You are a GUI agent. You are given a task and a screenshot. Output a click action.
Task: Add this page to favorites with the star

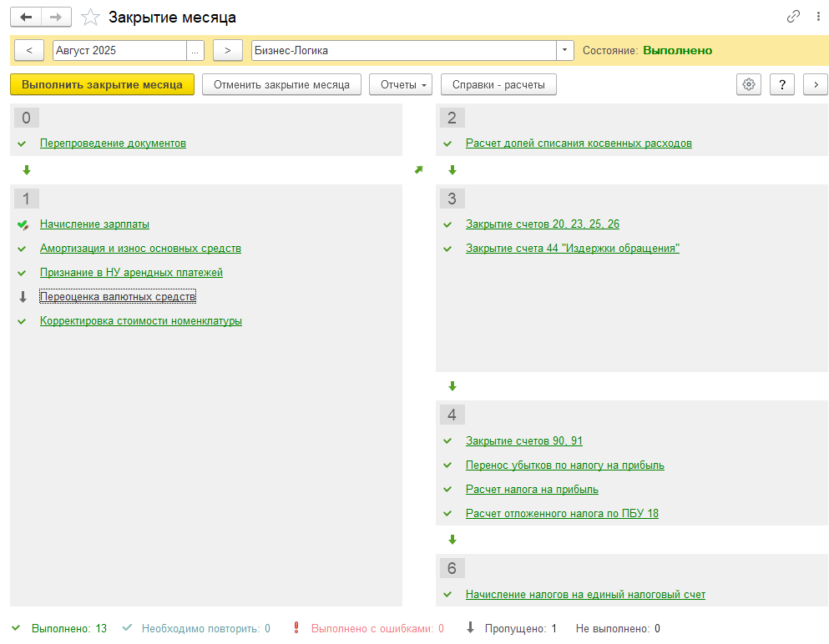point(90,18)
